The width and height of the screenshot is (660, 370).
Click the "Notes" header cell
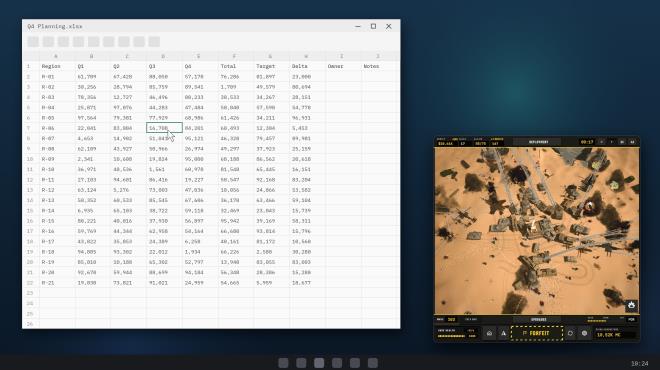point(379,67)
